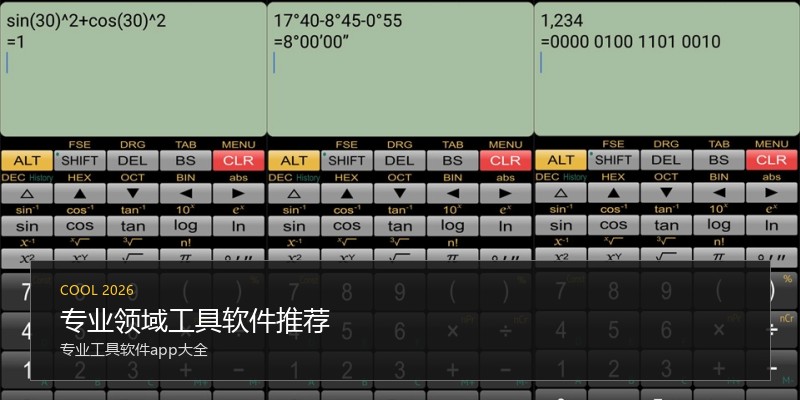Viewport: 800px width, 400px height.
Task: Tap the hollow up arrow on sin(30)^2 calculator
Action: (27, 193)
